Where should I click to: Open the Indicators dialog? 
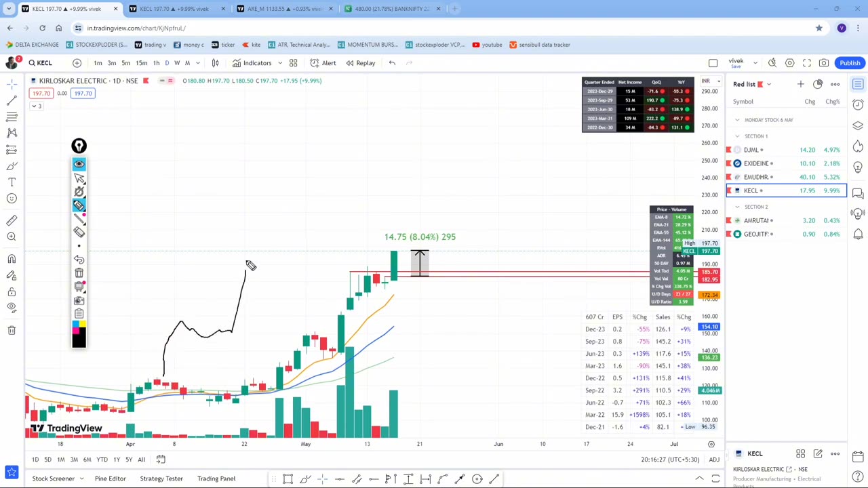(252, 63)
